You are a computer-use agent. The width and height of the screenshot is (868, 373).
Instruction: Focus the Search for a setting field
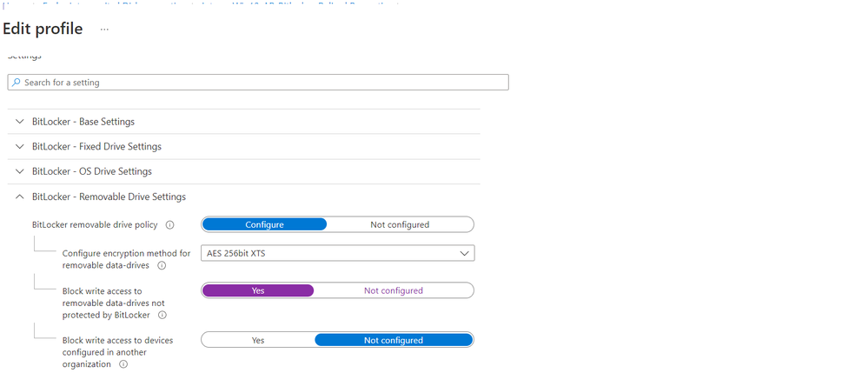258,82
